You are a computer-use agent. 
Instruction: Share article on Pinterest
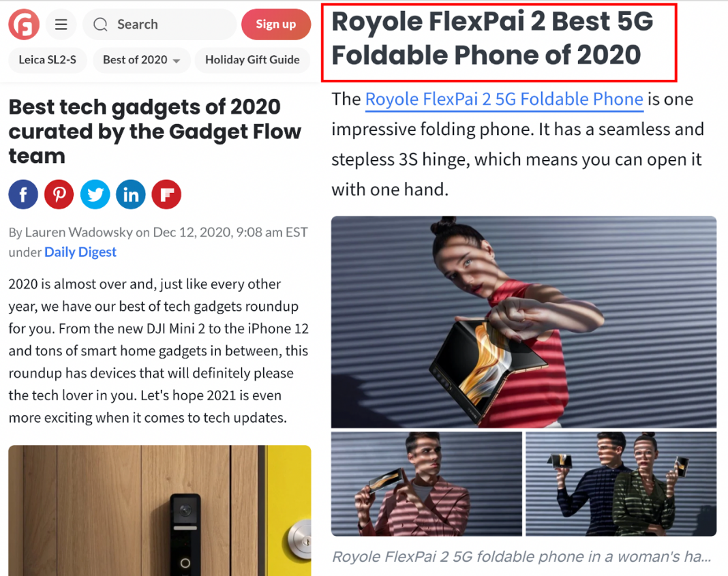(59, 194)
